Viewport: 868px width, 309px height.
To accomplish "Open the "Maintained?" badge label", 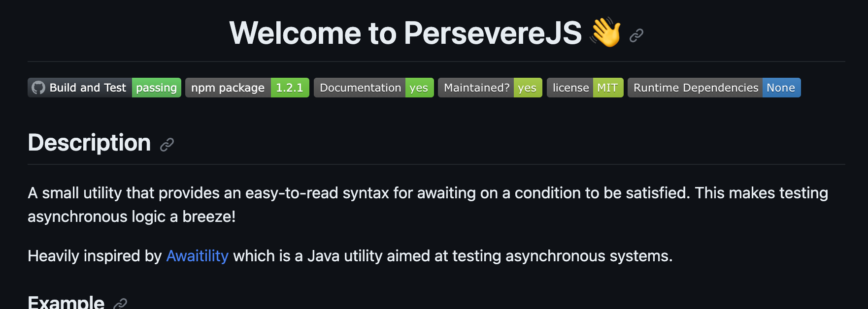I will click(476, 88).
